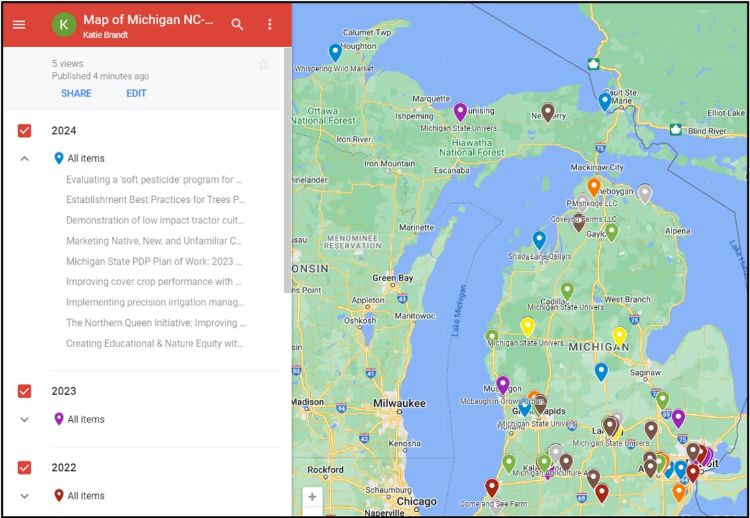Select 'Marketing Native, New, and Unfamiliar' item
This screenshot has width=750, height=518.
154,241
